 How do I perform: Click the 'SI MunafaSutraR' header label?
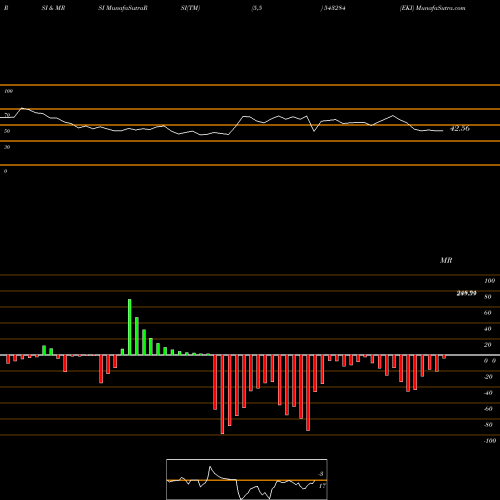pos(123,8)
